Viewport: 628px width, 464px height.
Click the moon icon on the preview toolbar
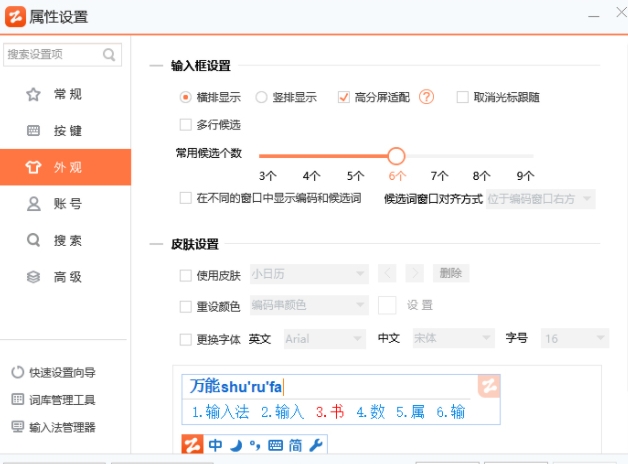(237, 445)
